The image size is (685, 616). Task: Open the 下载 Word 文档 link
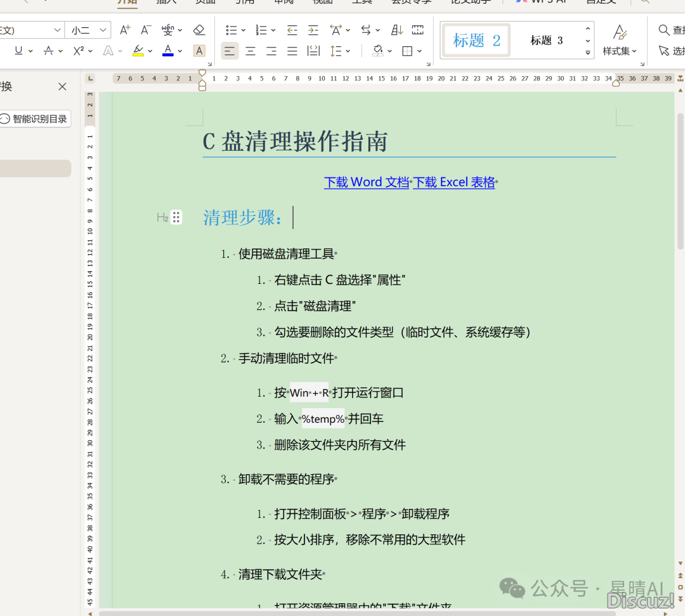pos(367,182)
